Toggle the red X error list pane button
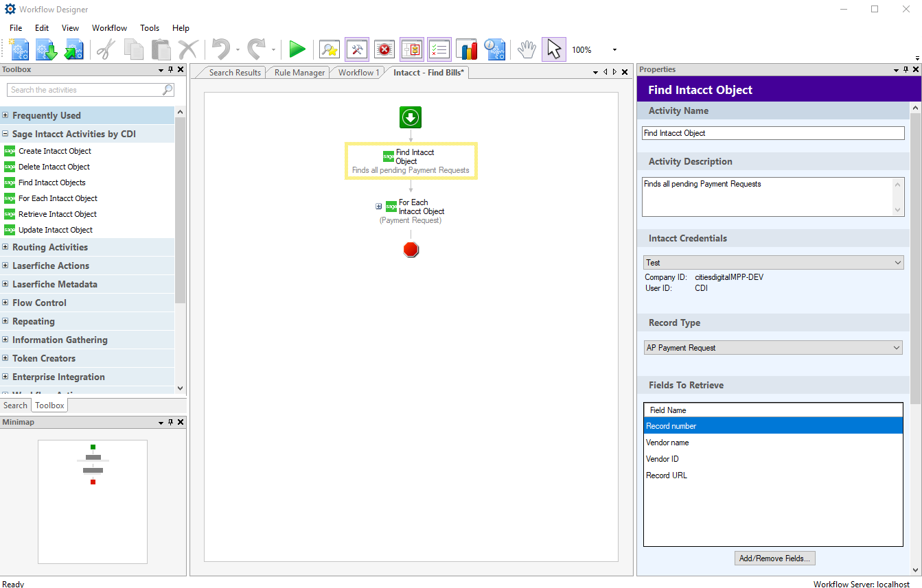The height and width of the screenshot is (588, 922). coord(384,49)
